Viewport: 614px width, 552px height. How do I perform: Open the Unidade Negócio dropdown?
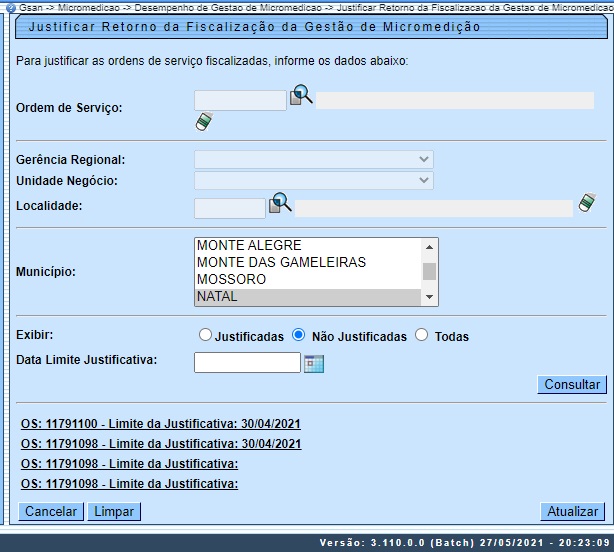(x=314, y=180)
